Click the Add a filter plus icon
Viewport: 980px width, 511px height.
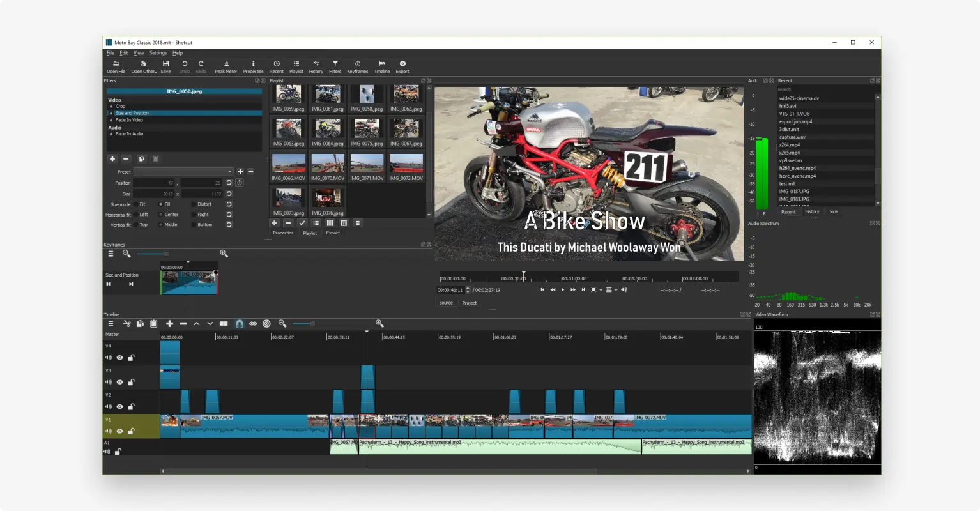(x=112, y=158)
